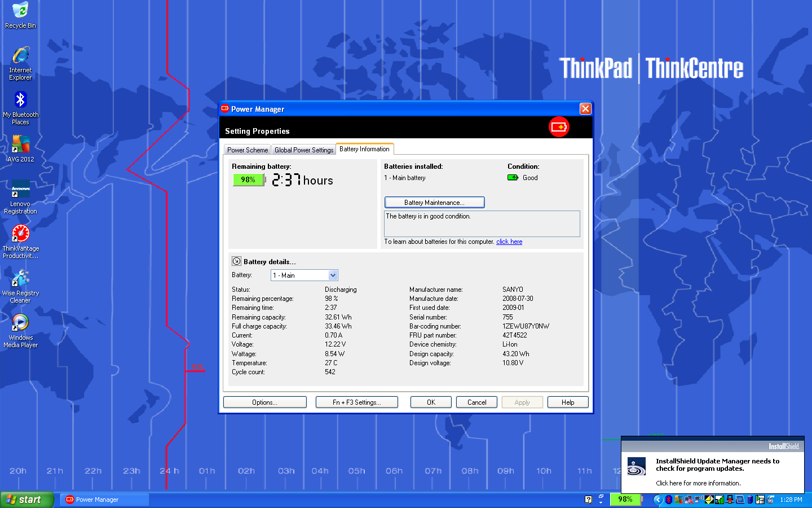
Task: Click '1 - Main battery' in Batteries installed
Action: (x=405, y=178)
